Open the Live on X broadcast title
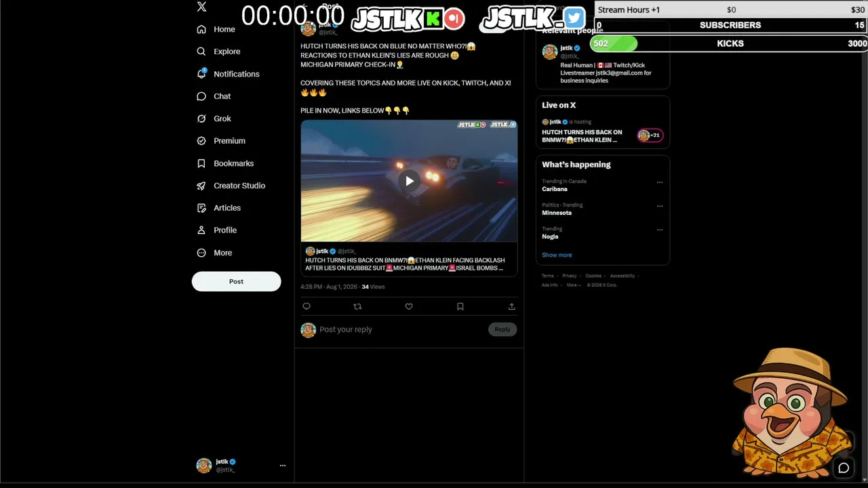Viewport: 868px width, 488px height. 582,136
